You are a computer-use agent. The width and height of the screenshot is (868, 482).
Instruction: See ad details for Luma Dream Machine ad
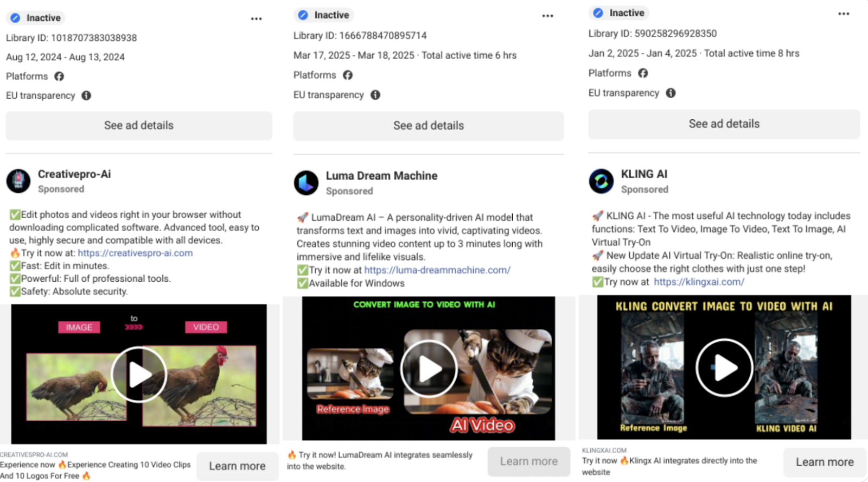429,126
